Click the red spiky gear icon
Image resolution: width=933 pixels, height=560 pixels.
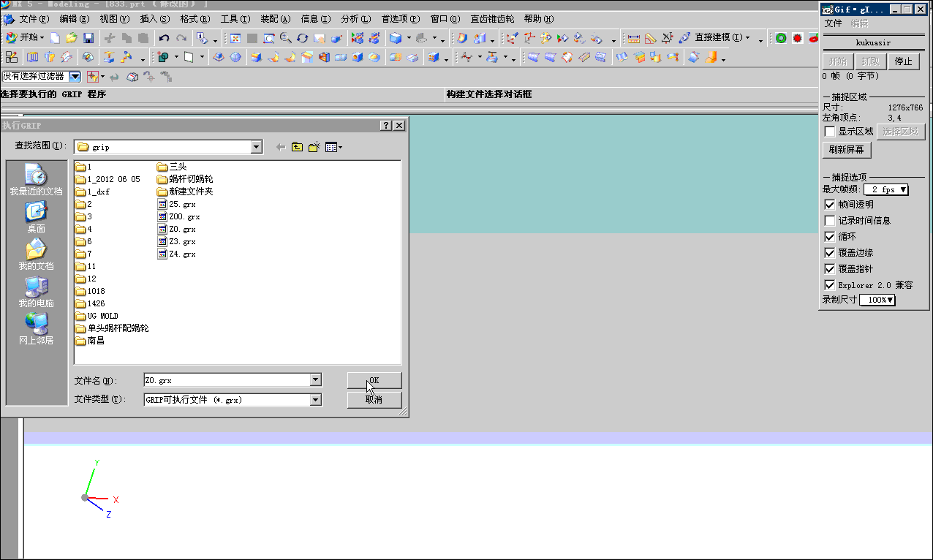[797, 37]
